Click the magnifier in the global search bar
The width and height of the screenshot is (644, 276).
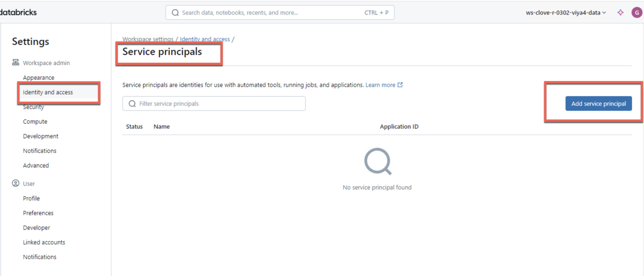pos(175,13)
